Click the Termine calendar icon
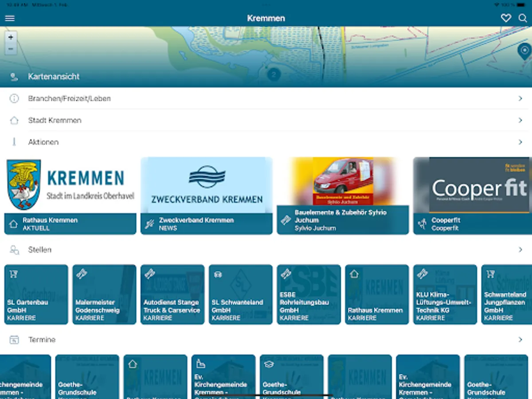 click(14, 340)
